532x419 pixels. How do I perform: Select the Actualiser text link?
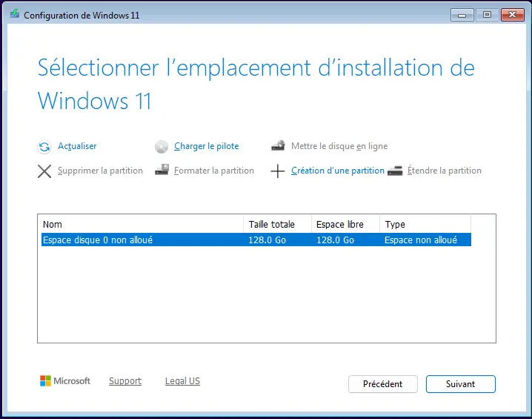[x=77, y=146]
